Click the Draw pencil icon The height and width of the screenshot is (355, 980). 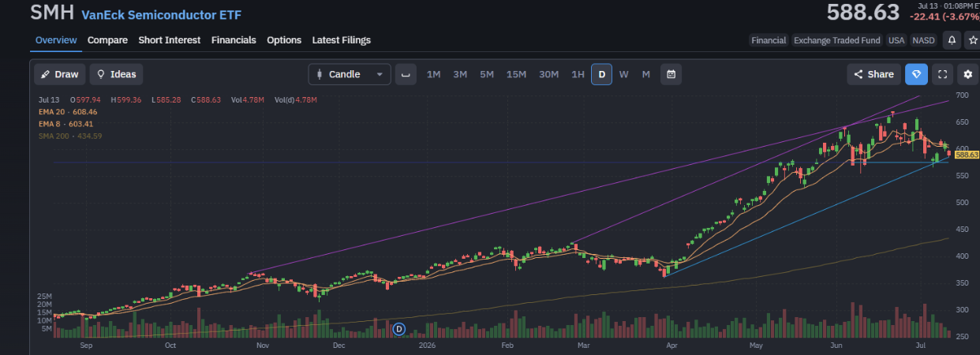(x=46, y=74)
